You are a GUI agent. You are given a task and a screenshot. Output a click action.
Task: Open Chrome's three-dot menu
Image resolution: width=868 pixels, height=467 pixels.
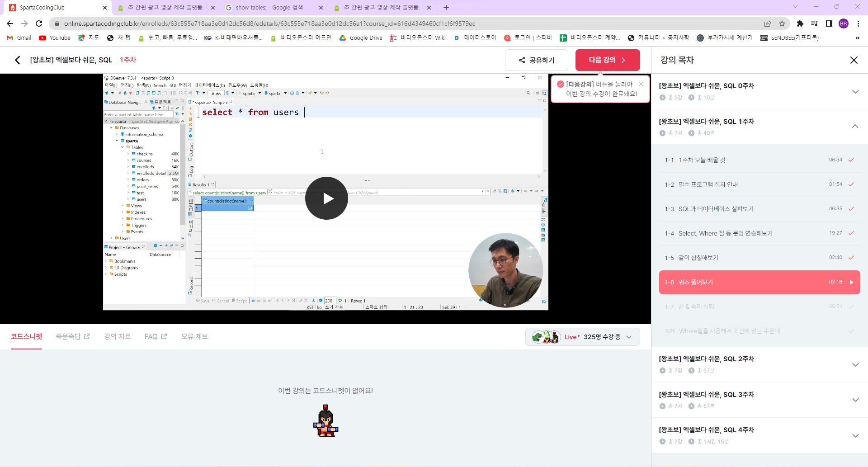(858, 24)
